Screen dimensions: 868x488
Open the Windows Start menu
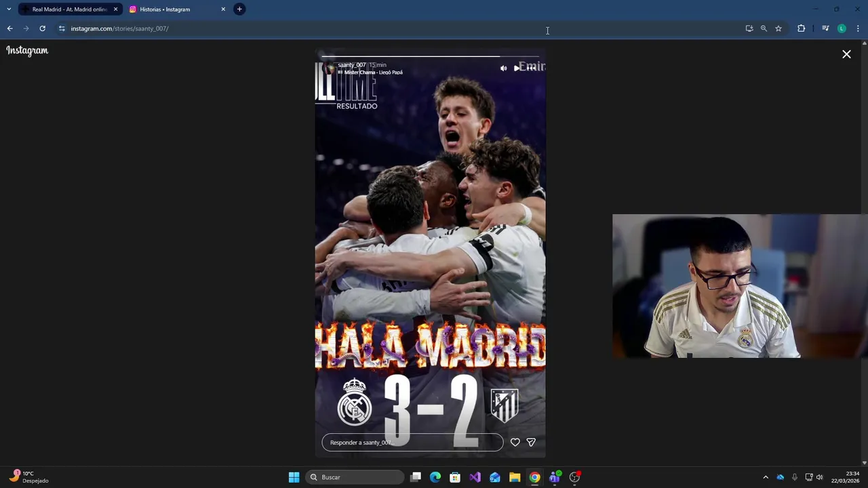point(294,477)
